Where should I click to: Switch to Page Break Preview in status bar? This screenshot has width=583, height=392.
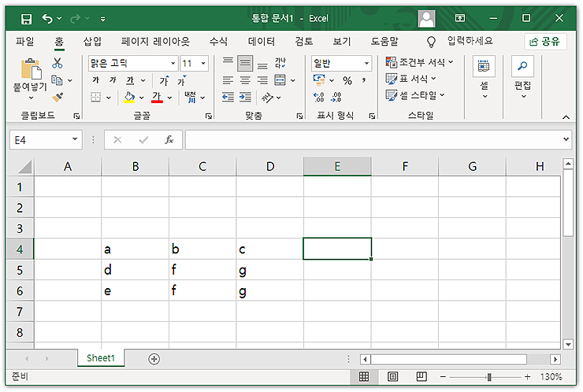pos(421,377)
